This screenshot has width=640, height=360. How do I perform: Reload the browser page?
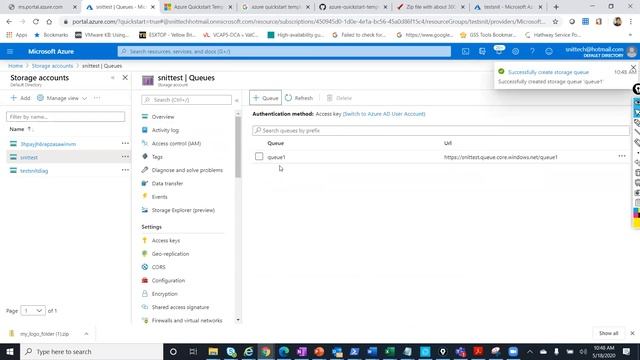point(36,22)
